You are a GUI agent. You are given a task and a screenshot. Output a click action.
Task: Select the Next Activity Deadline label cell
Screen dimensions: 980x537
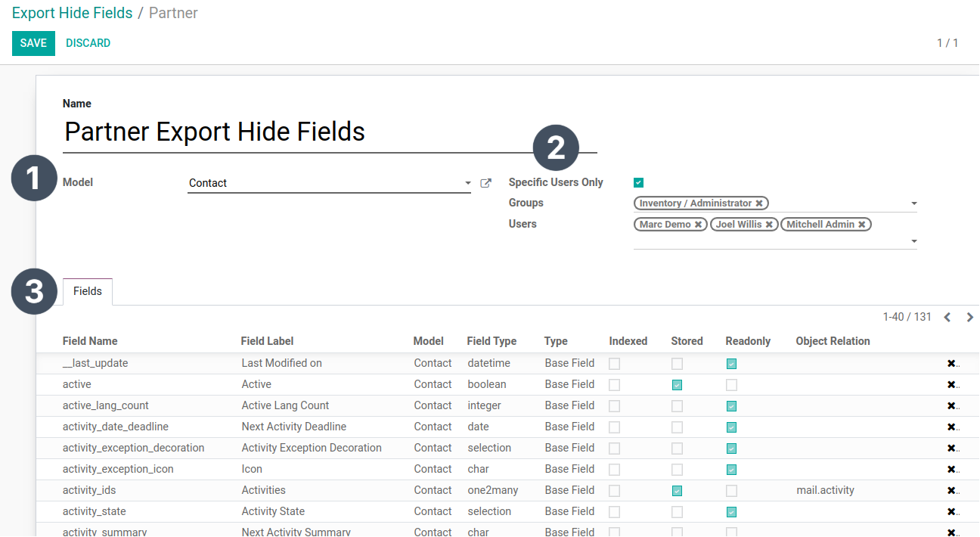coord(293,427)
